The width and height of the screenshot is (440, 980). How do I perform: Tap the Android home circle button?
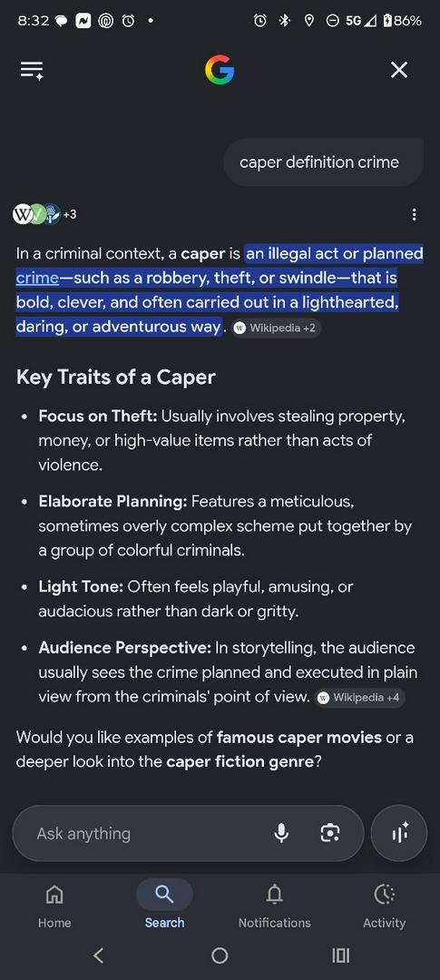click(x=220, y=955)
